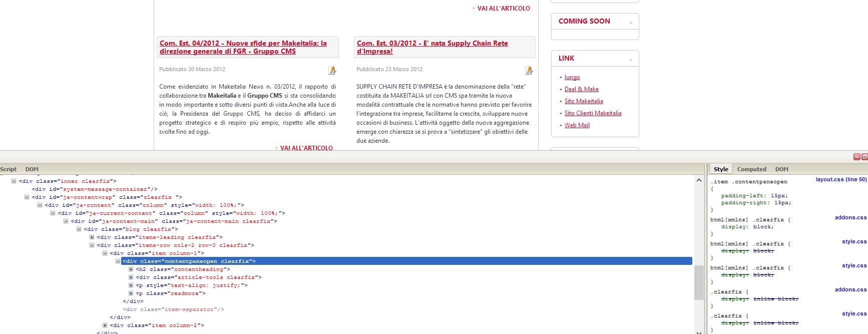Expand the p style text-align justify node

(131, 285)
